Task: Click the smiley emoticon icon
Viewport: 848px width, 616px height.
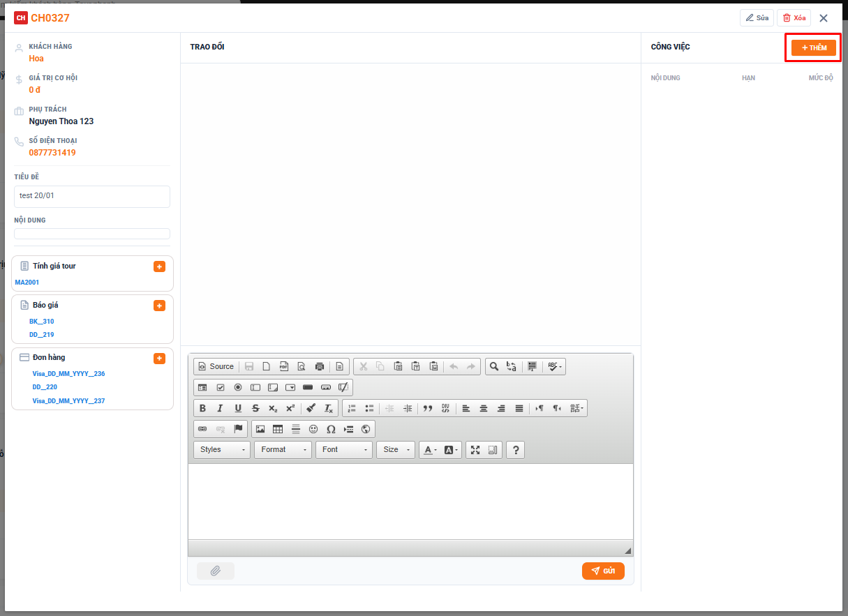Action: point(313,429)
